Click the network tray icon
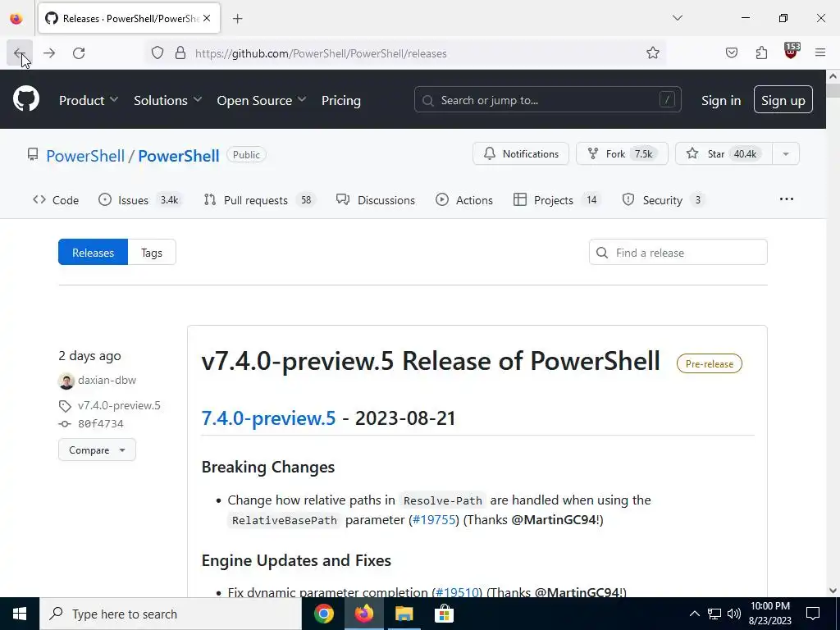The width and height of the screenshot is (840, 630). [x=714, y=614]
